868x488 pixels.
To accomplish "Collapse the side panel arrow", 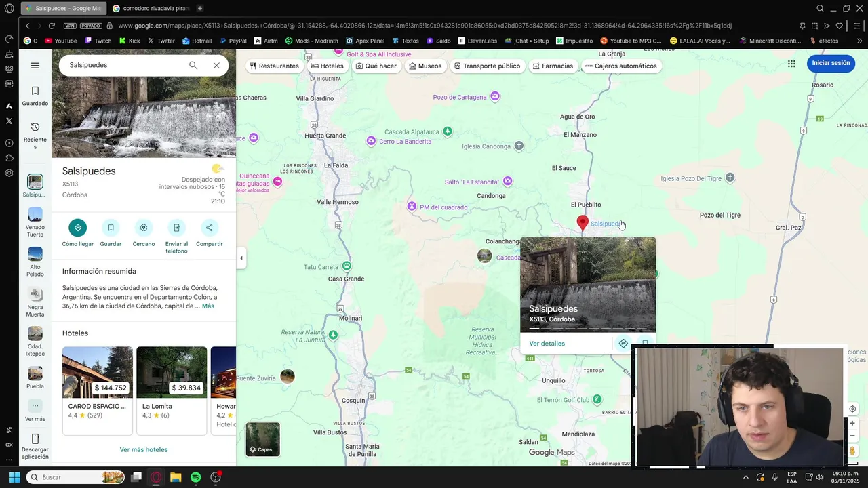I will point(241,258).
